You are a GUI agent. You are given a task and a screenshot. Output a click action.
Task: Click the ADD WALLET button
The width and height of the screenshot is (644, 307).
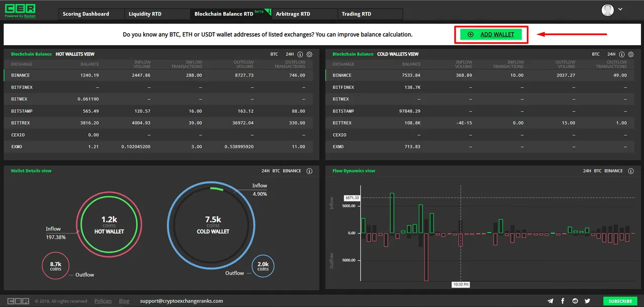491,35
